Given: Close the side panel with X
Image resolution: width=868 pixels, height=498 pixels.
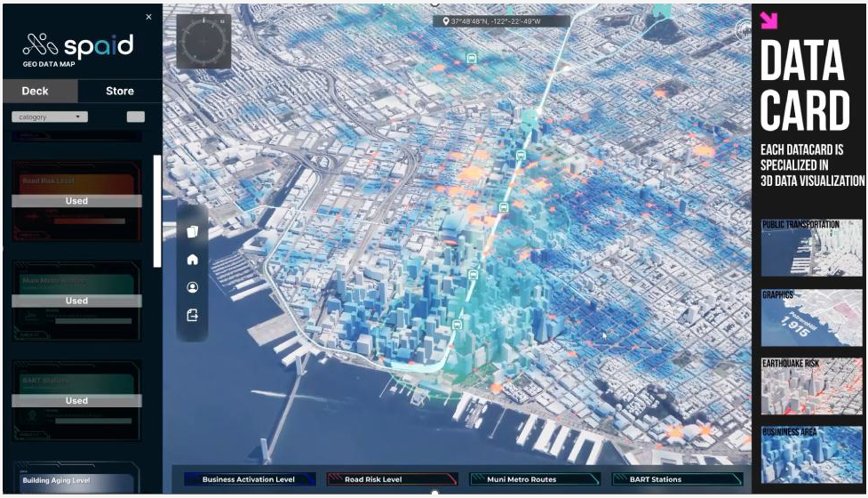Looking at the screenshot, I should pos(148,17).
